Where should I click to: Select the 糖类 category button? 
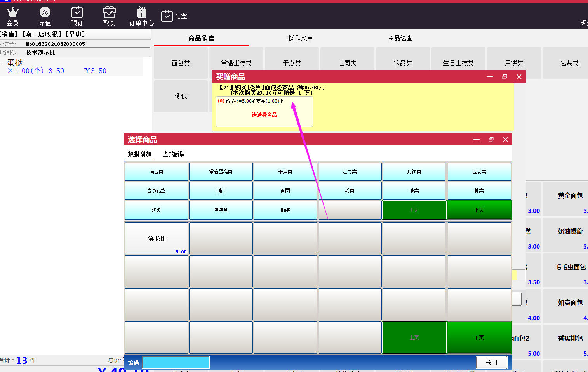[x=479, y=190]
